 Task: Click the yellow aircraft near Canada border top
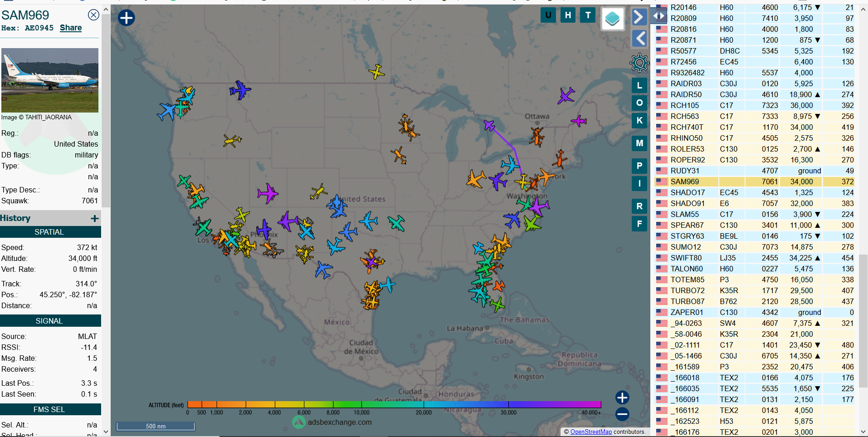(376, 72)
